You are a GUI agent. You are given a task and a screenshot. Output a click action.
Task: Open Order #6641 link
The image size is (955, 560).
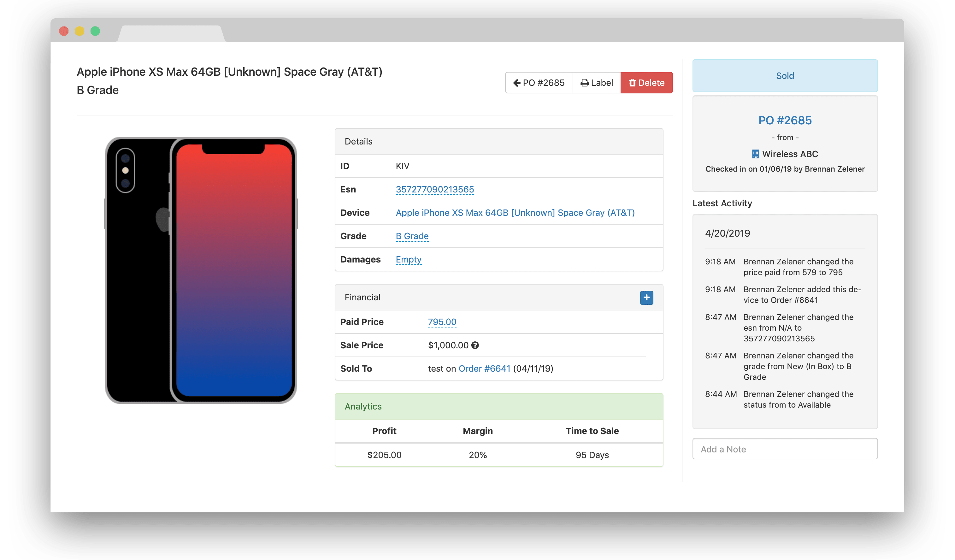[x=484, y=369]
